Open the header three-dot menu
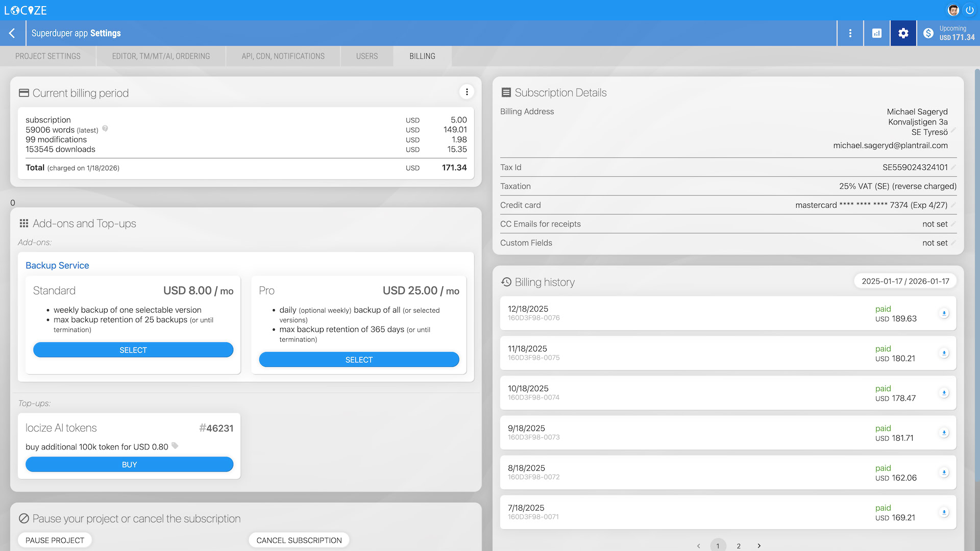This screenshot has width=980, height=551. [850, 33]
